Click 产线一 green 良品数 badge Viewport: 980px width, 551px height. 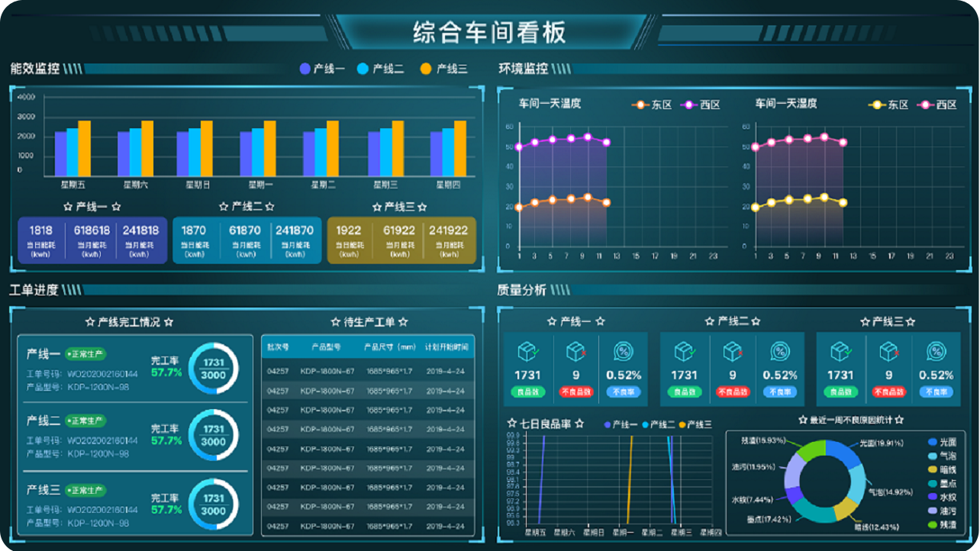(x=527, y=392)
